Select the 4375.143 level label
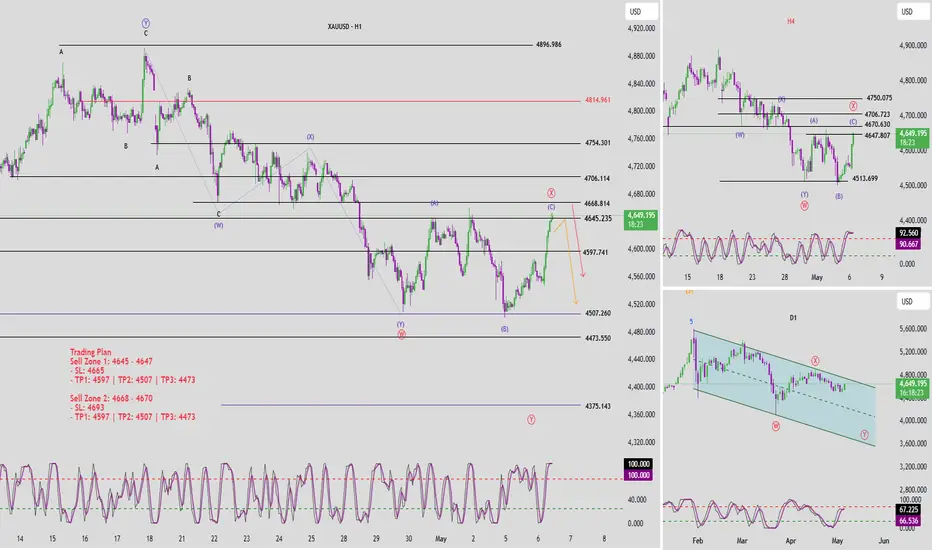 point(597,407)
